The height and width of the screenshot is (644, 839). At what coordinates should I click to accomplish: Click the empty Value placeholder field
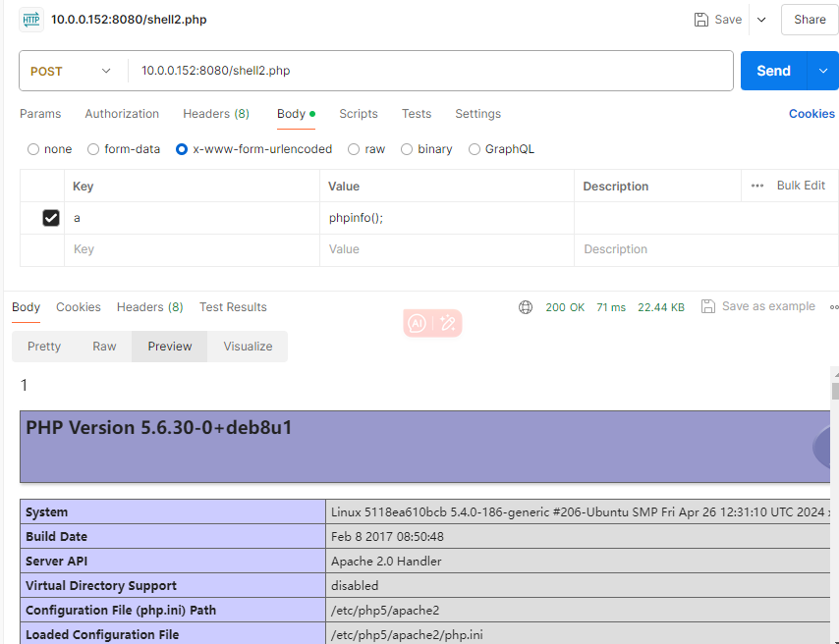coord(446,249)
